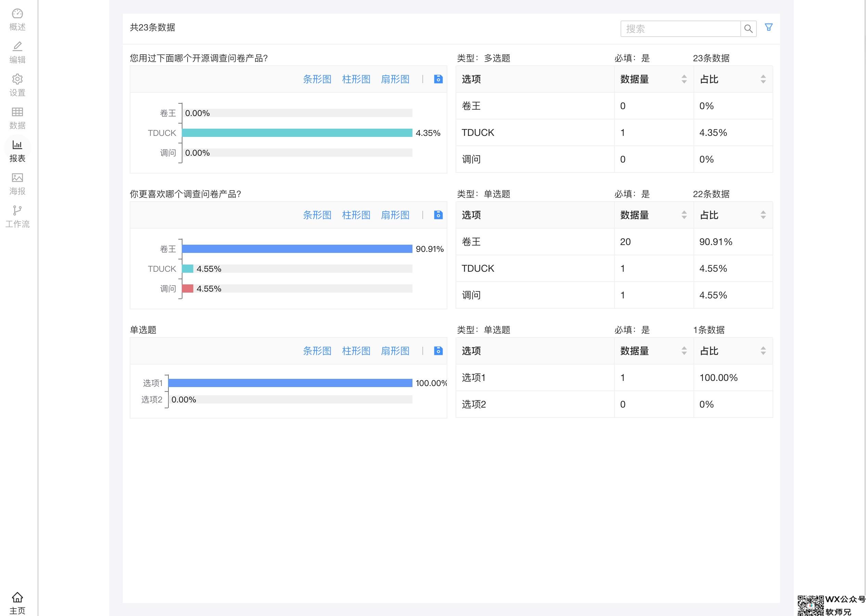Switch first question chart to 条形图
866x616 pixels.
(317, 79)
